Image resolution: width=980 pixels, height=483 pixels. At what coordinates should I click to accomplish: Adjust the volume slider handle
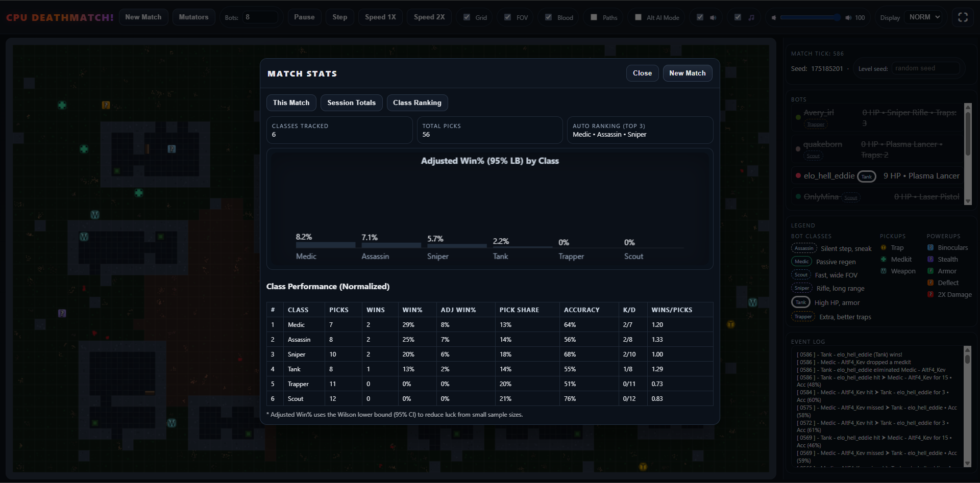[x=837, y=17]
